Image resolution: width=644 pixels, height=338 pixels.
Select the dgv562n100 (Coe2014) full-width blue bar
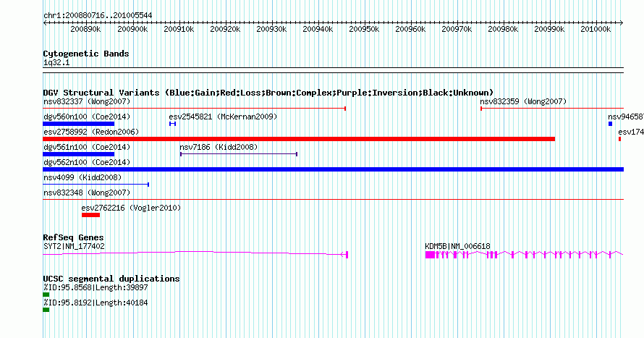333,169
